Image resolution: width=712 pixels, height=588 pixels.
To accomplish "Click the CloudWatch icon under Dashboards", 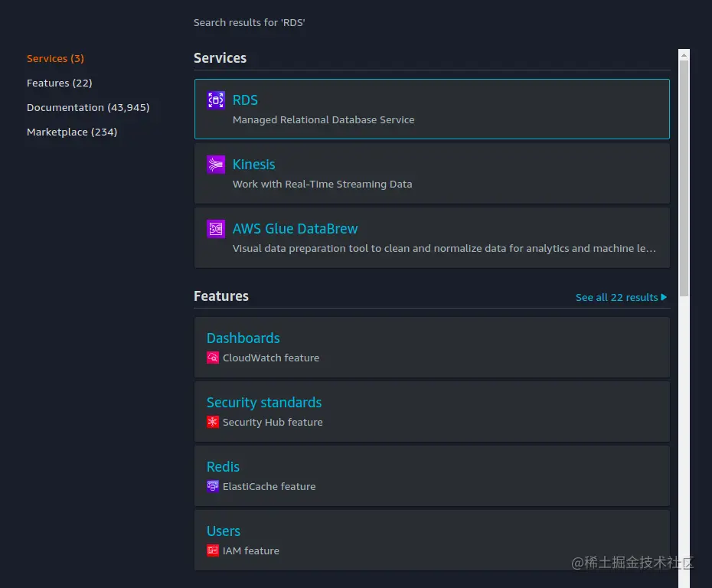I will pyautogui.click(x=213, y=358).
